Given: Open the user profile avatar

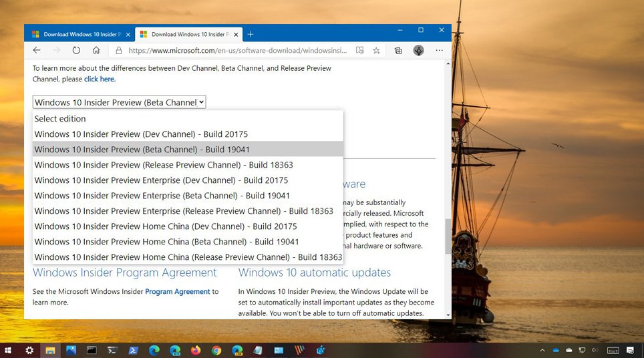Looking at the screenshot, I should click(x=419, y=50).
